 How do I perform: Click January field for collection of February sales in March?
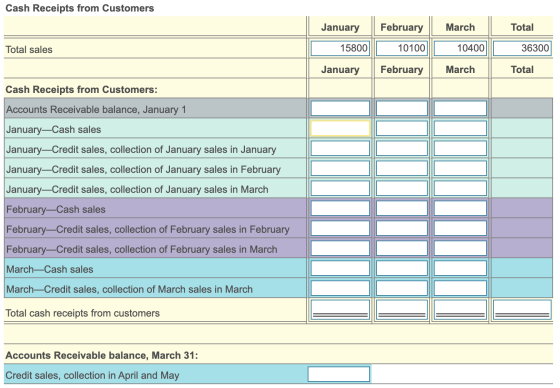point(340,248)
